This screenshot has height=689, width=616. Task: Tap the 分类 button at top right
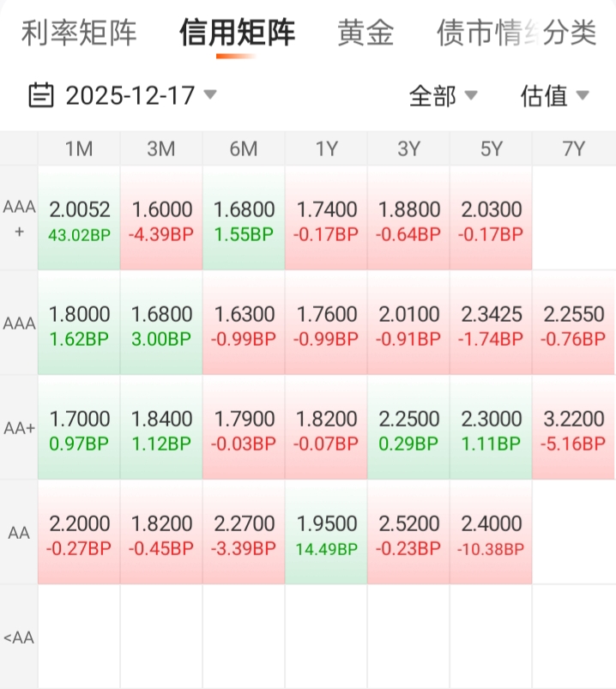[570, 33]
